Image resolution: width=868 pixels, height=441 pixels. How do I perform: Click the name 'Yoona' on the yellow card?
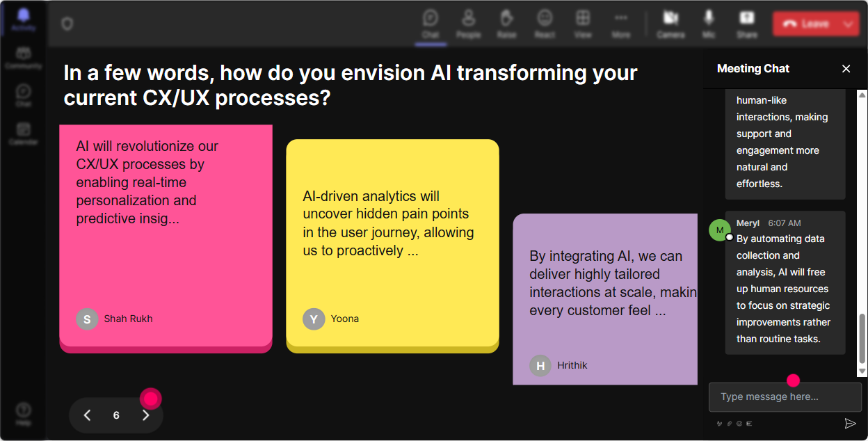344,319
